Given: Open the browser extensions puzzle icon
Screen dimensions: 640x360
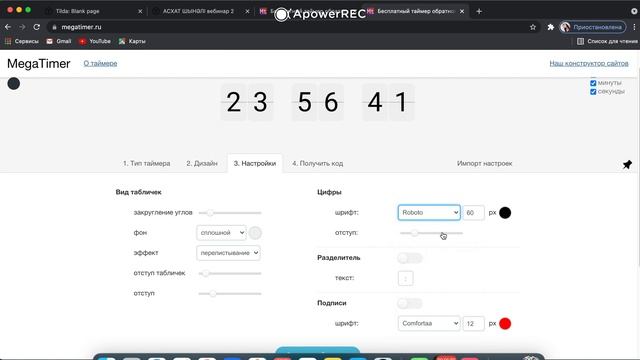Looking at the screenshot, I should pos(551,27).
